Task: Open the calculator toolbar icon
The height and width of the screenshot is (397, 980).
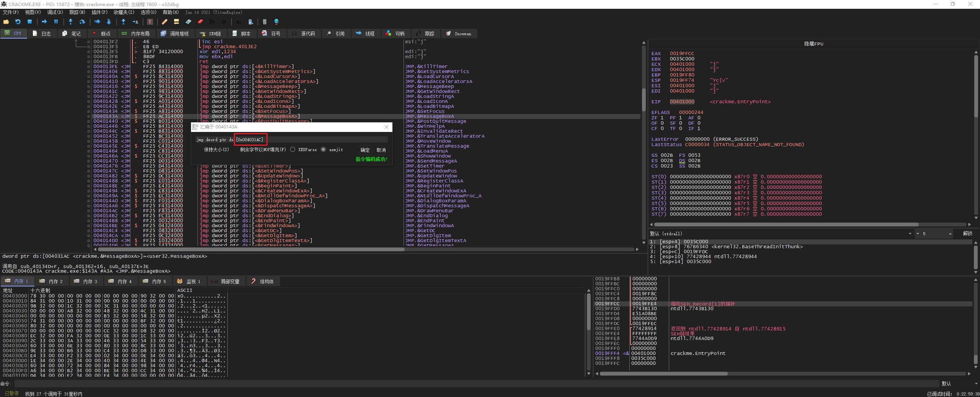Action: pos(264,22)
